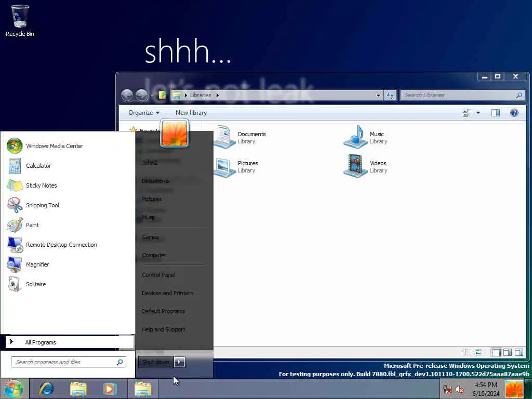Open Games from Start menu right pane

click(150, 237)
